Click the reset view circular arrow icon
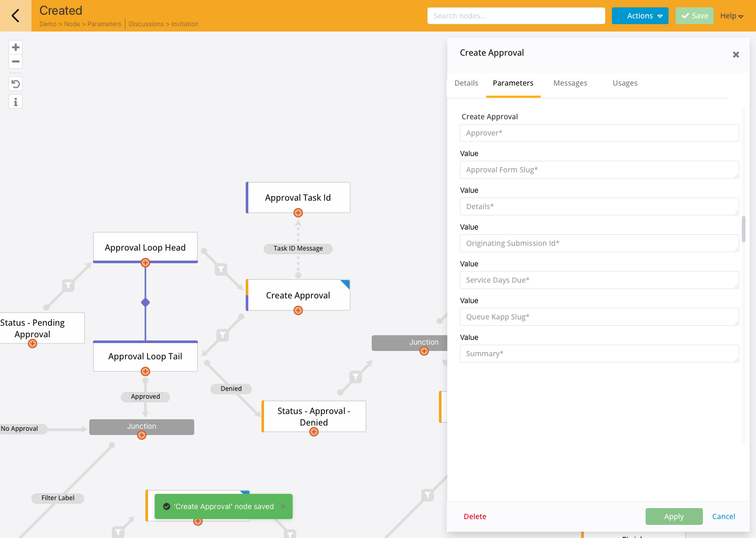Image resolution: width=756 pixels, height=538 pixels. point(15,83)
